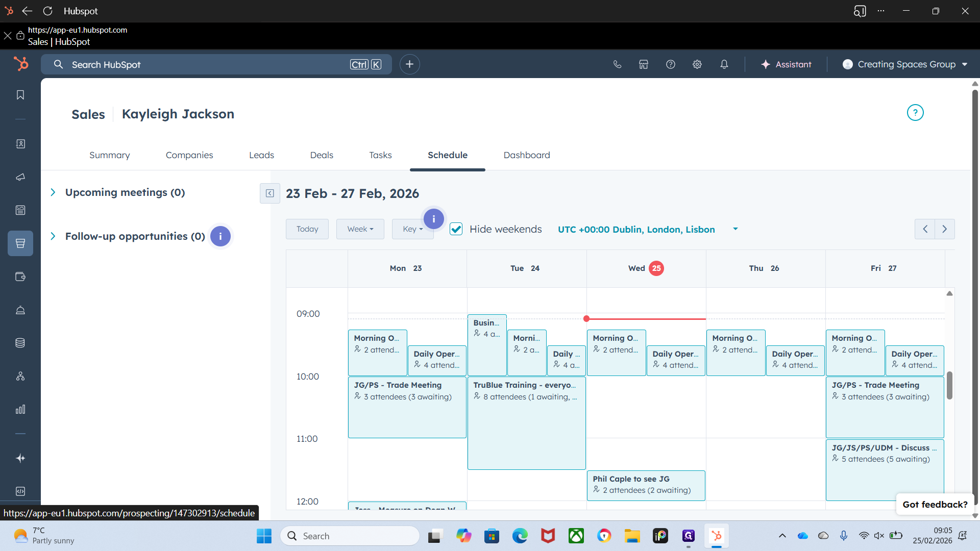
Task: Click the Search HubSpot input field
Action: coord(216,64)
